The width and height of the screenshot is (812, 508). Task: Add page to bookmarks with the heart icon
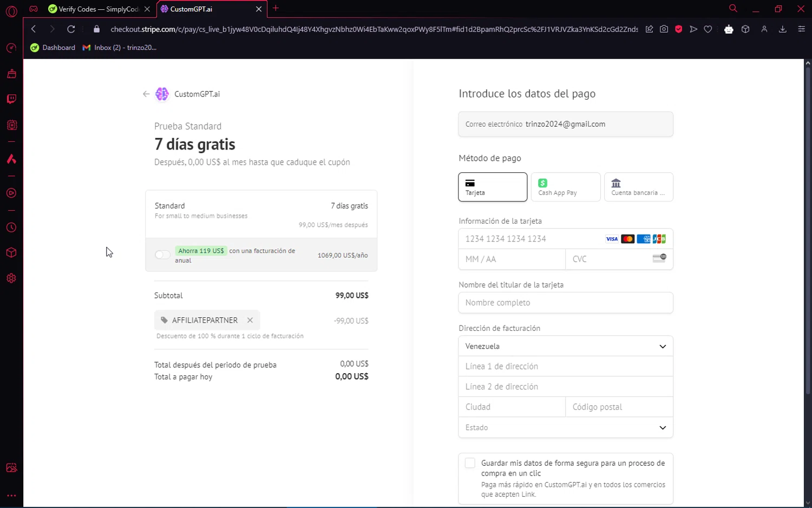click(x=708, y=29)
